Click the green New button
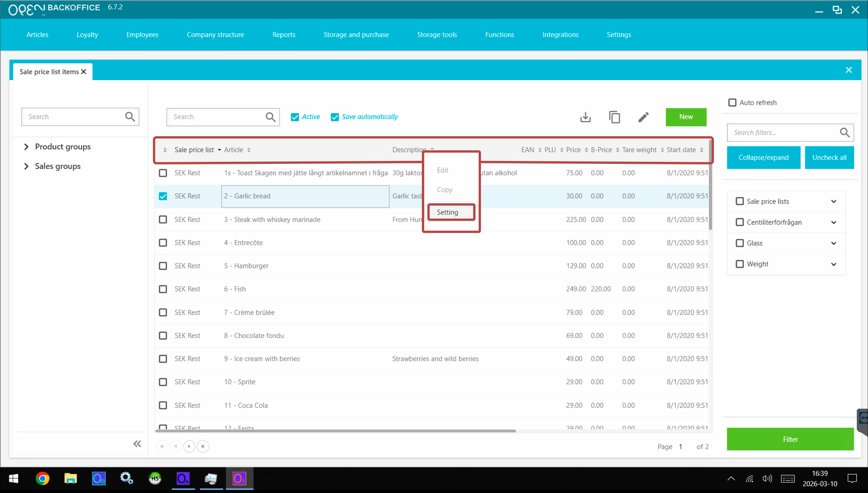 686,117
